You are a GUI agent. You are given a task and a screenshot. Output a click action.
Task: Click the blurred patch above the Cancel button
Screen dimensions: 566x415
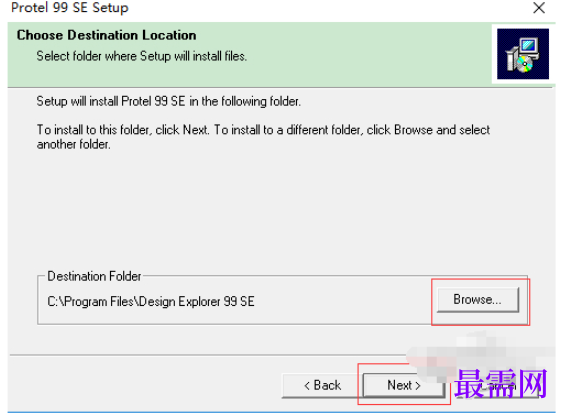coord(480,352)
